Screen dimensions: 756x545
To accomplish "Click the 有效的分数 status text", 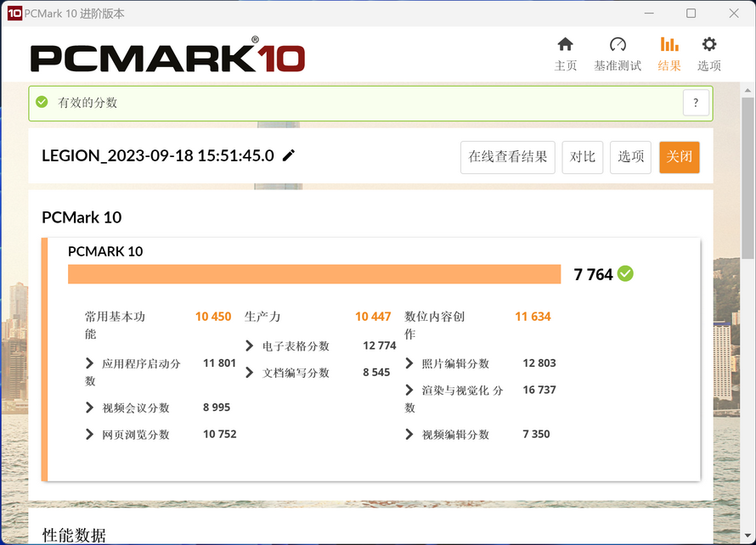I will coord(87,103).
